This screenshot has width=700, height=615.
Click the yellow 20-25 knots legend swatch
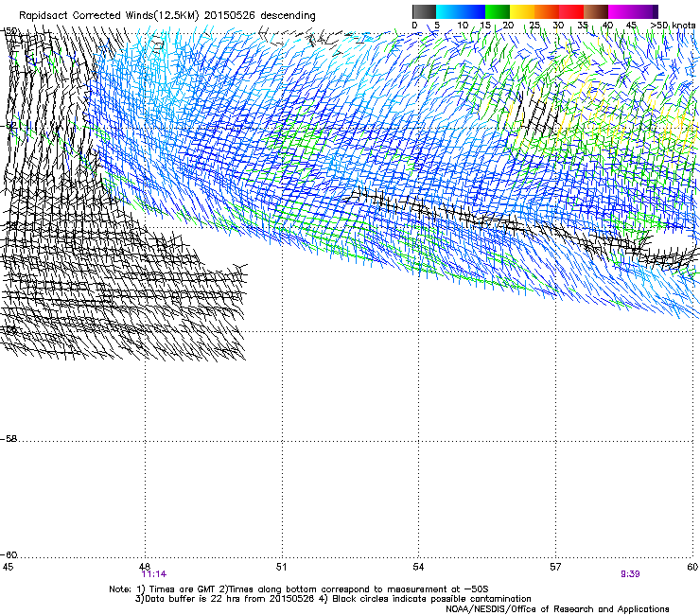[522, 11]
